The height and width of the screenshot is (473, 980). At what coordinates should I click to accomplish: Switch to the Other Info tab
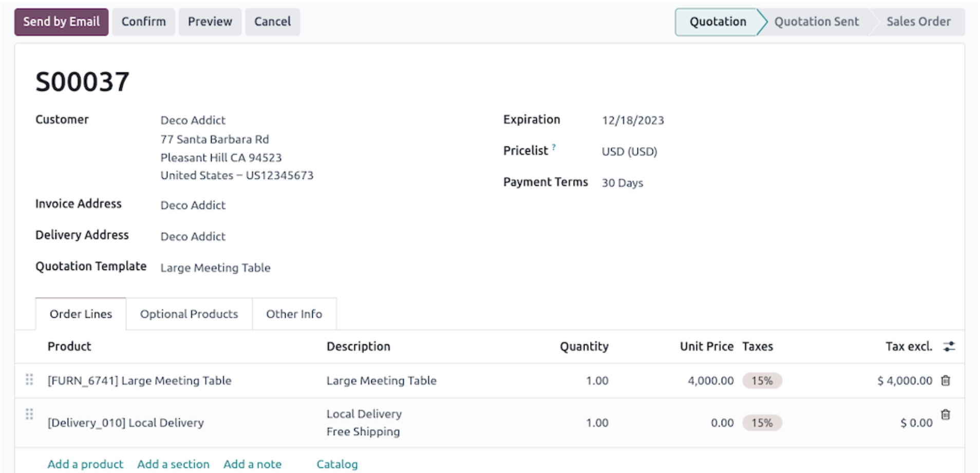coord(294,314)
